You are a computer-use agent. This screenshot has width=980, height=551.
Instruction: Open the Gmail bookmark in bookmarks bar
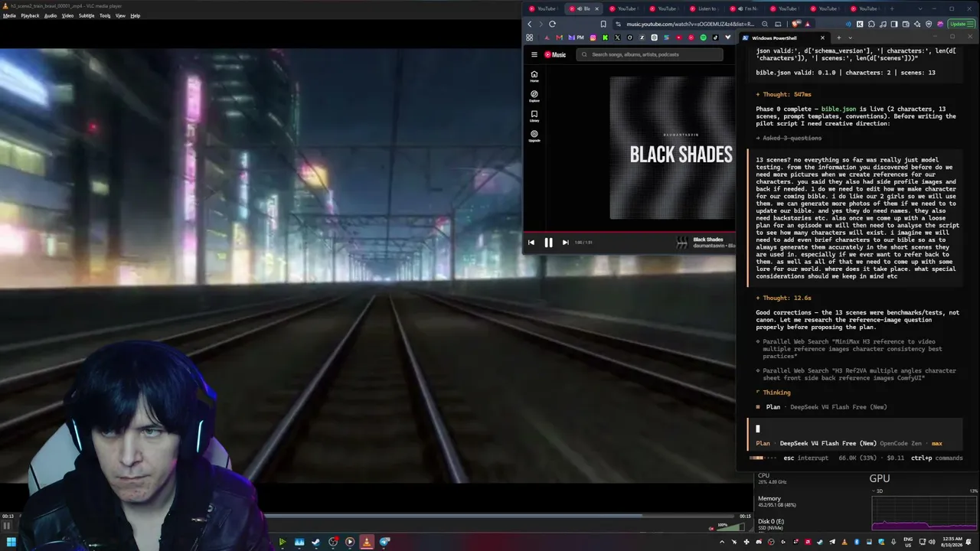pyautogui.click(x=559, y=37)
